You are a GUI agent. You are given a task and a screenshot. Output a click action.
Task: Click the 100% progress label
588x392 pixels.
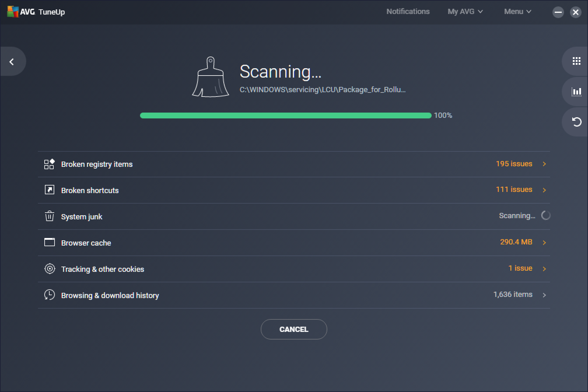[x=443, y=116]
